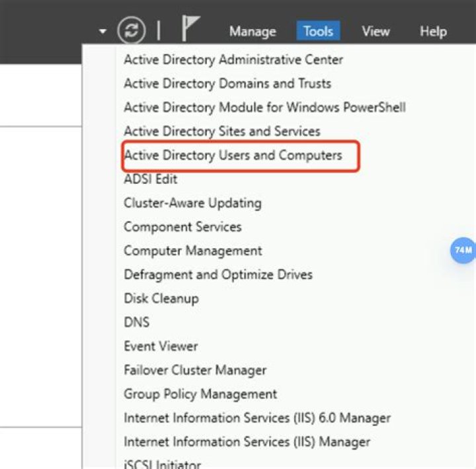Expand the dropdown arrow left of Refresh
The width and height of the screenshot is (476, 469).
click(x=102, y=31)
